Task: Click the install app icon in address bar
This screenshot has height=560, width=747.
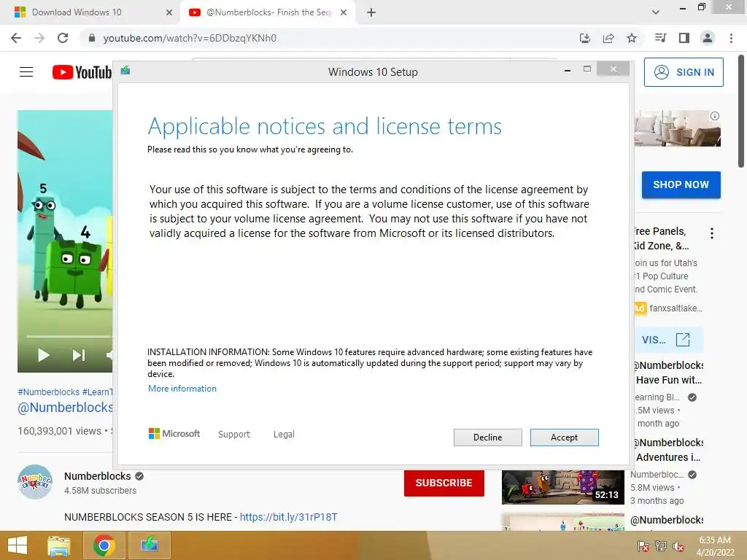Action: coord(585,38)
